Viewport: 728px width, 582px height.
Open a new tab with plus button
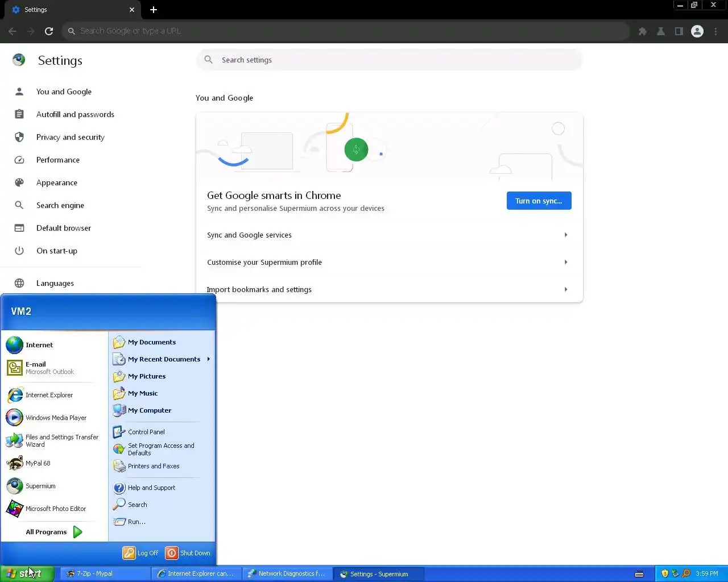tap(154, 10)
